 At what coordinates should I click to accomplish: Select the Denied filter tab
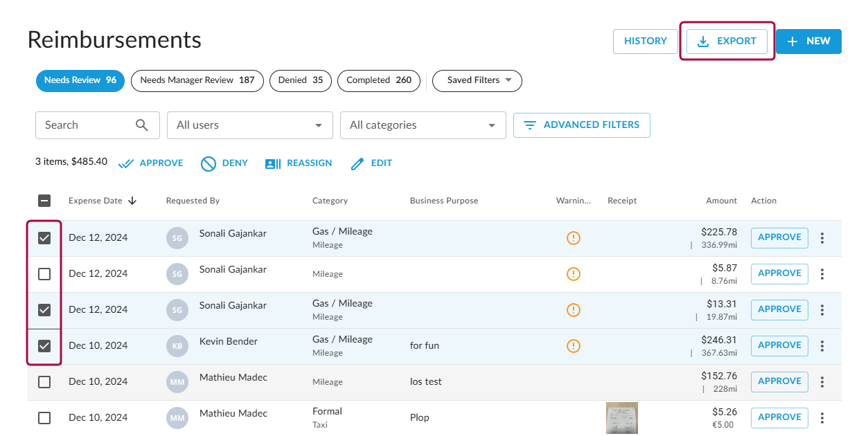300,80
